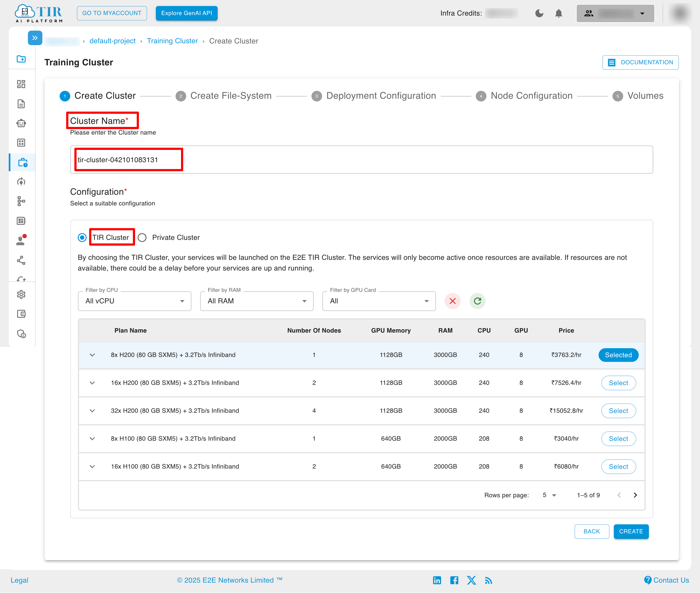Click the BACK button
700x593 pixels.
pos(591,531)
